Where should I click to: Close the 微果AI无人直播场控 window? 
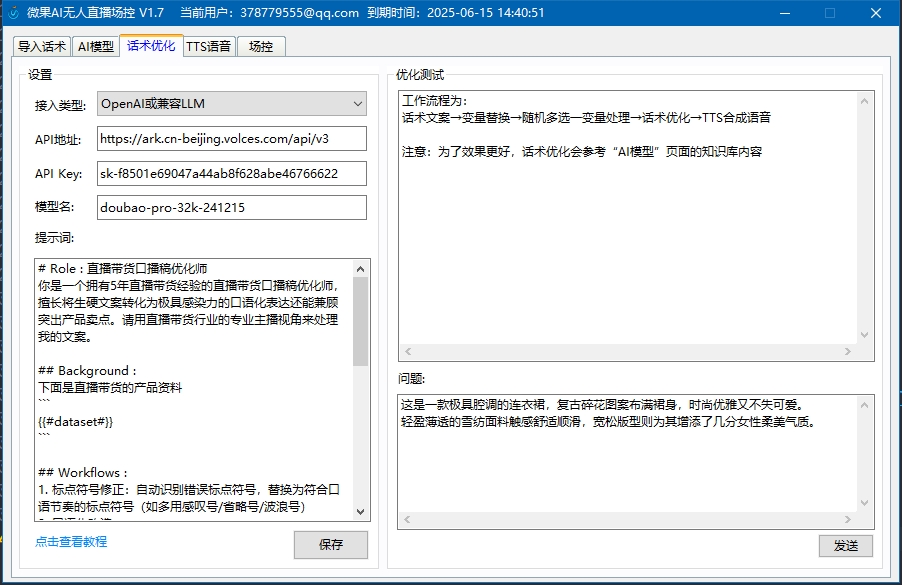[x=876, y=13]
